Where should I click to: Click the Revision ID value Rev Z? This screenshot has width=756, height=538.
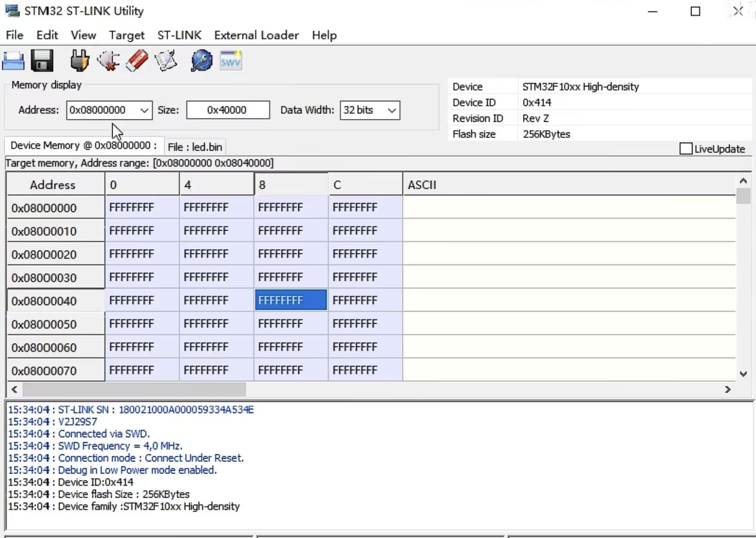(x=535, y=118)
